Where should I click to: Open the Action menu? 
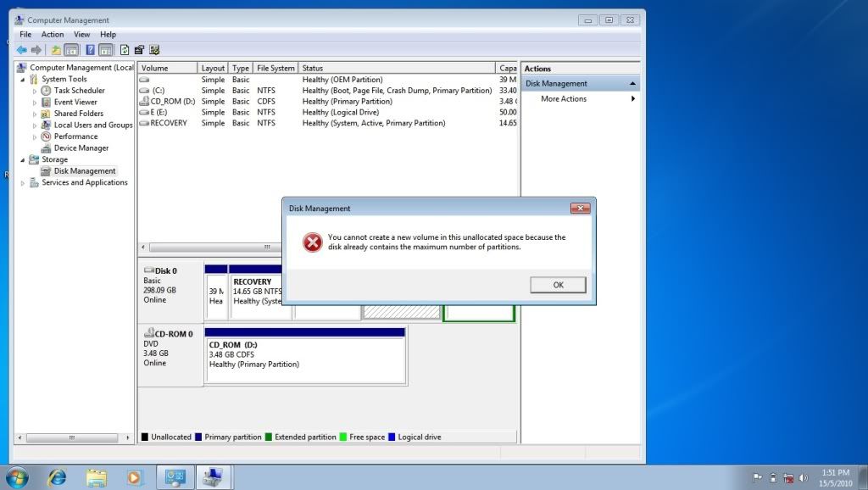pos(53,35)
